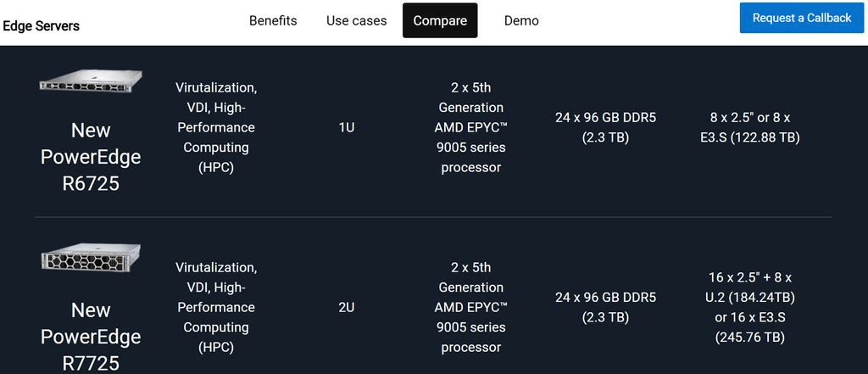Image resolution: width=868 pixels, height=374 pixels.
Task: Open the PowerEdge R7725 server thumbnail image
Action: point(90,258)
